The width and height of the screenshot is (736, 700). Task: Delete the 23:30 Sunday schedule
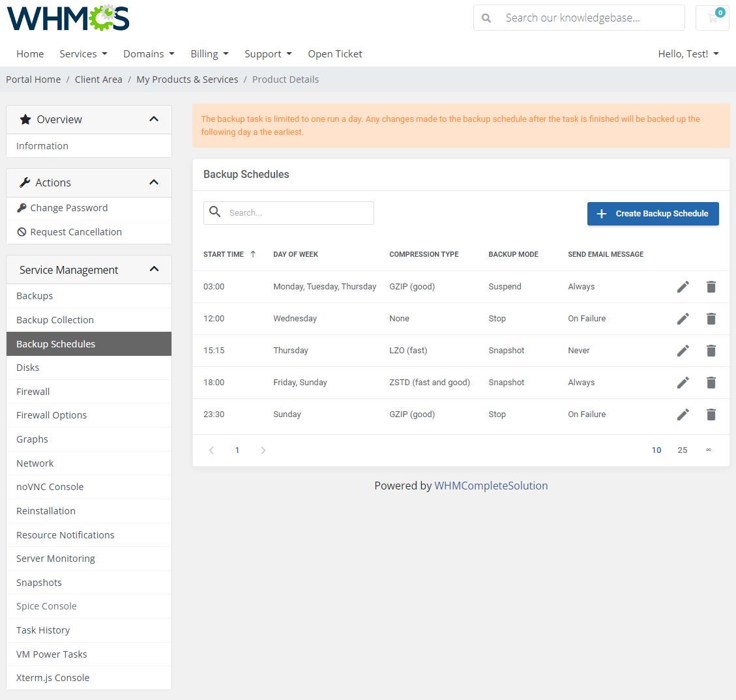point(711,415)
